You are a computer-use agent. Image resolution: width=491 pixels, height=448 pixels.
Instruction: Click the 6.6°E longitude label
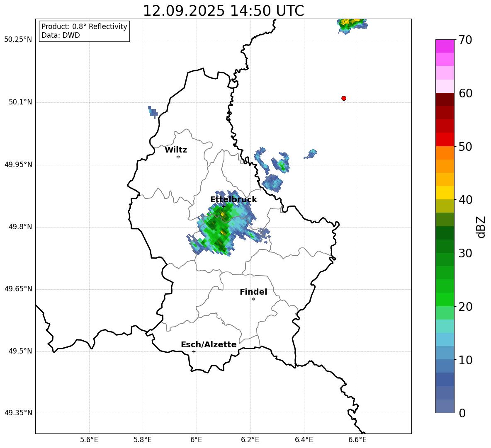coord(357,440)
